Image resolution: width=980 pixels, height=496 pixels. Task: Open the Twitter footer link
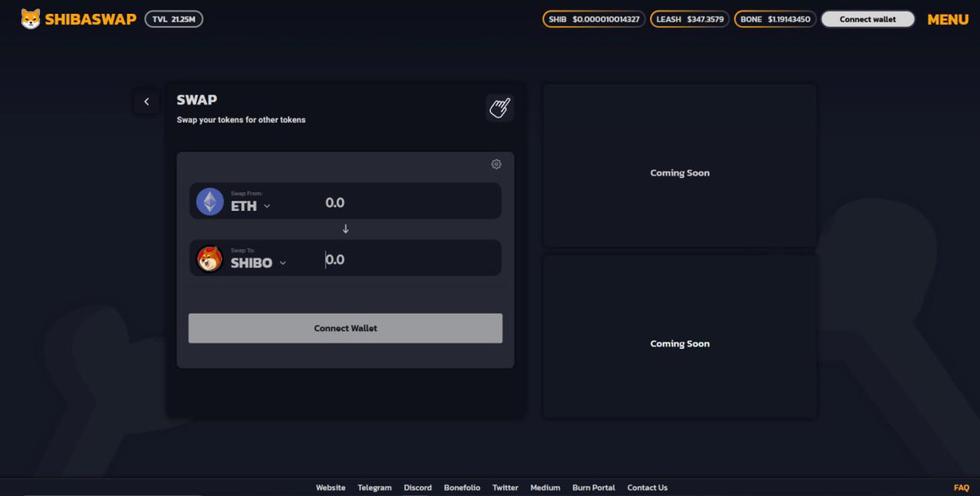click(x=506, y=488)
